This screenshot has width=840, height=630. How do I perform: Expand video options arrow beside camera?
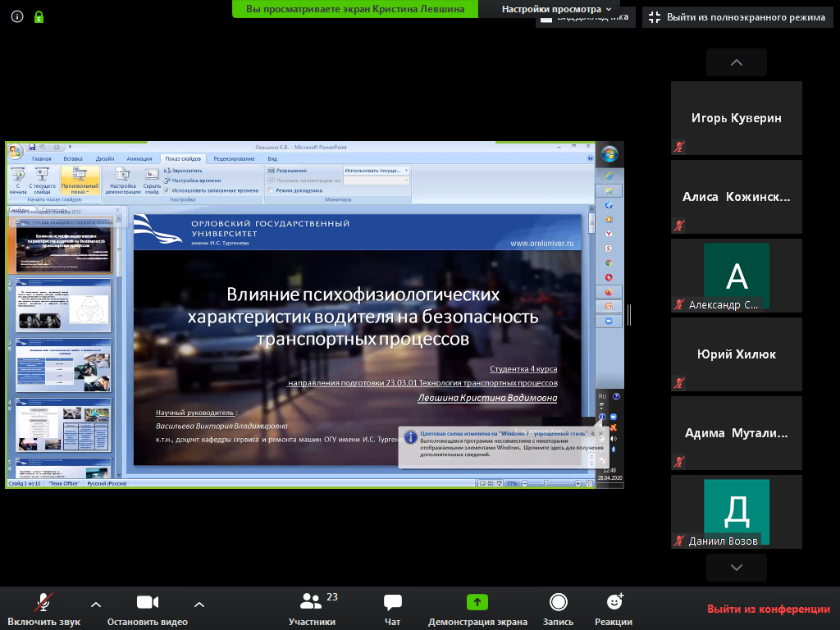click(199, 605)
